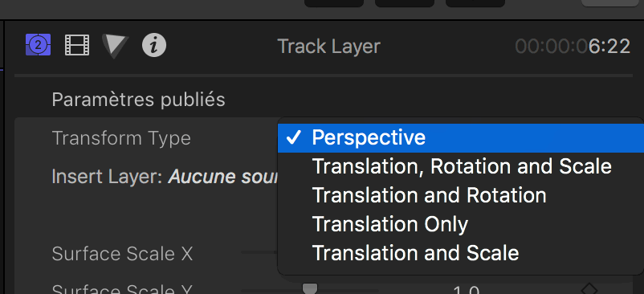Click the Surface Scale X slider track
This screenshot has height=294, width=644.
tap(259, 252)
